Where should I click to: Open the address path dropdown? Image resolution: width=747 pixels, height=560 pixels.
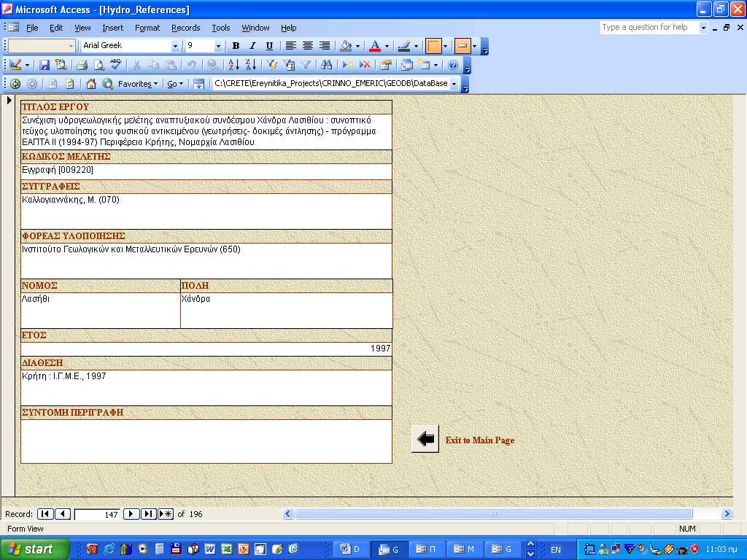pyautogui.click(x=454, y=84)
